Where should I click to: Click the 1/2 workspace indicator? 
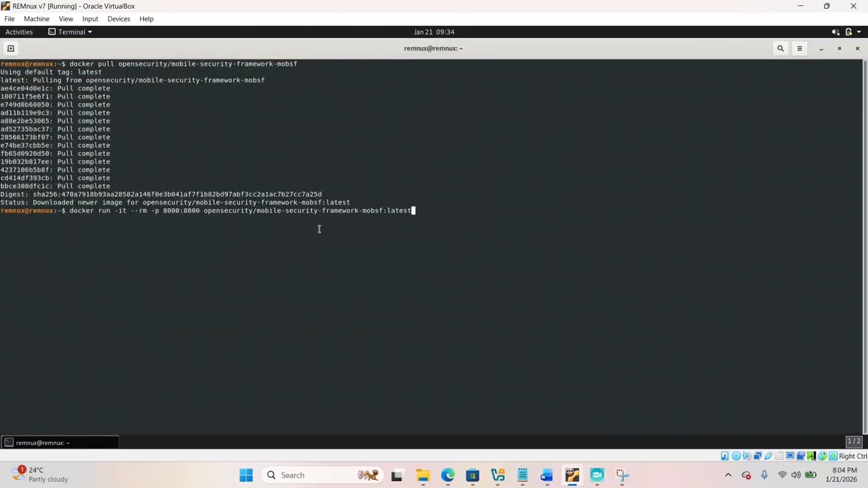pyautogui.click(x=854, y=441)
